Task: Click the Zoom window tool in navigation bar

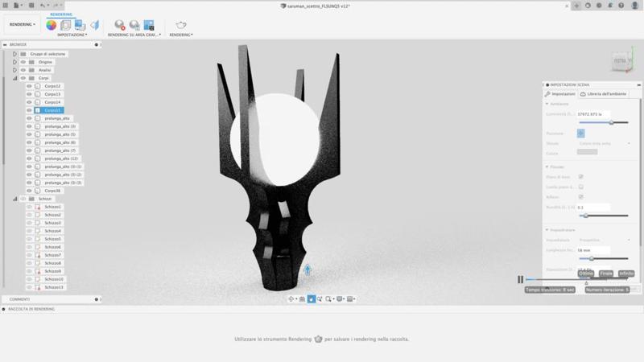Action: pyautogui.click(x=320, y=299)
